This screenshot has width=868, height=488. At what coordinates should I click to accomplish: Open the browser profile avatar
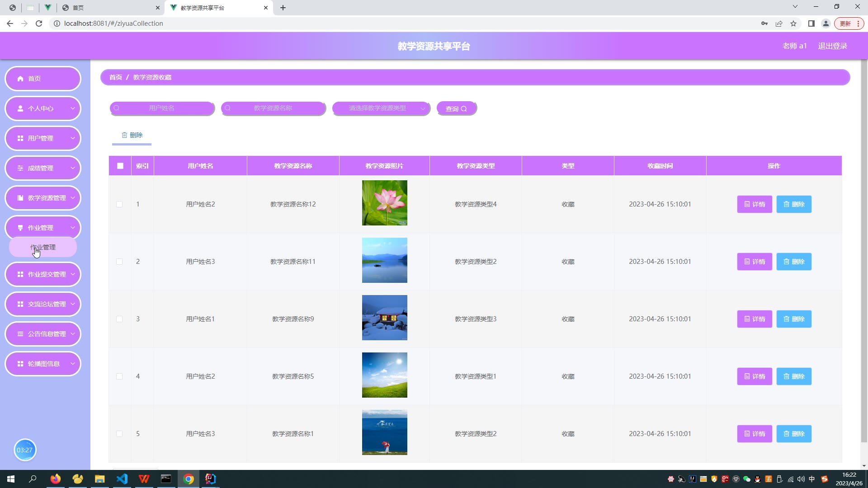point(826,23)
